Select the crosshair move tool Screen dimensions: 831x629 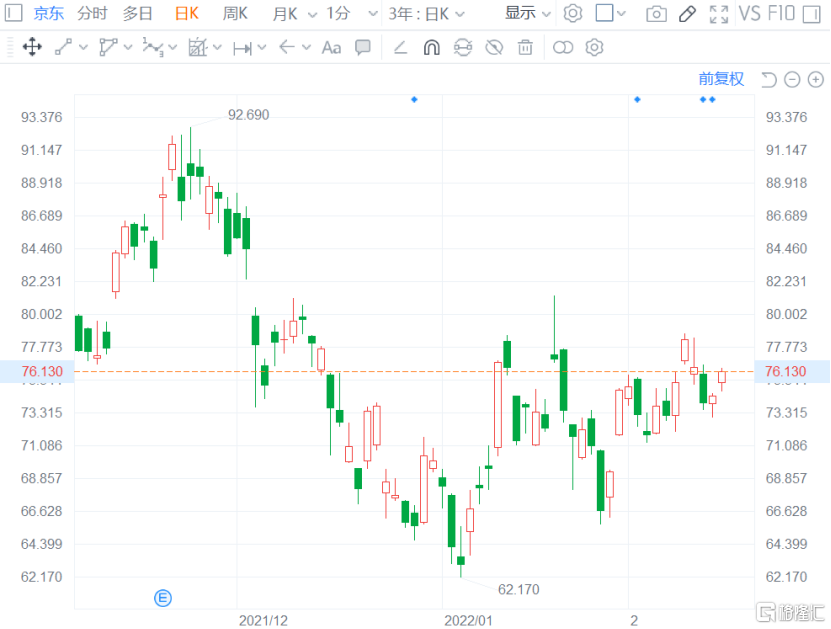pyautogui.click(x=31, y=47)
